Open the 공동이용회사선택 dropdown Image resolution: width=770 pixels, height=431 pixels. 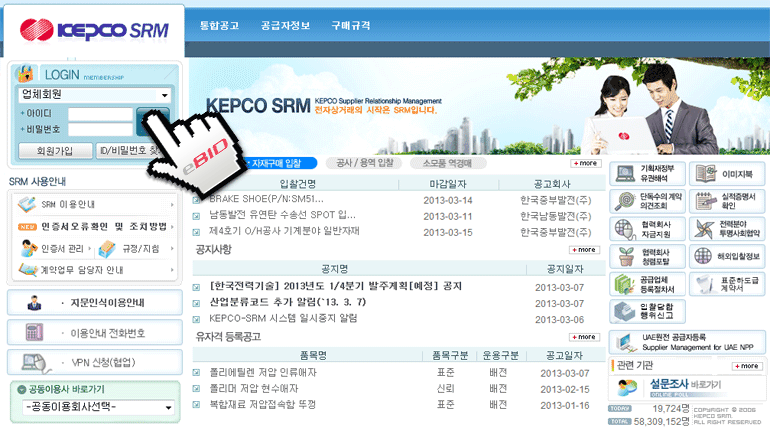click(x=98, y=407)
